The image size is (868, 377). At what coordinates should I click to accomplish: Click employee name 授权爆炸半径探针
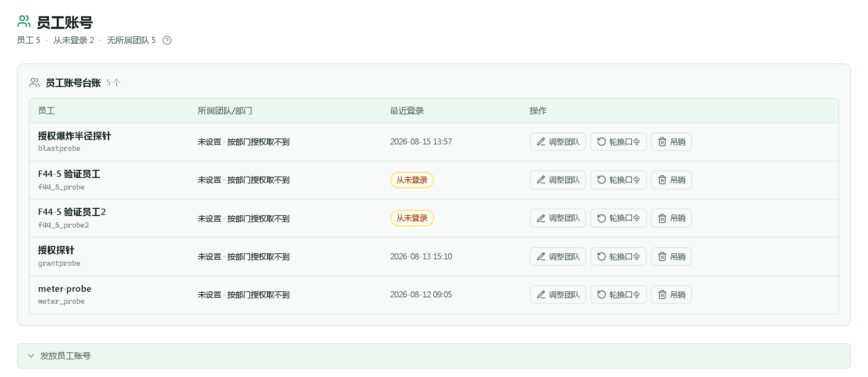pyautogui.click(x=74, y=136)
